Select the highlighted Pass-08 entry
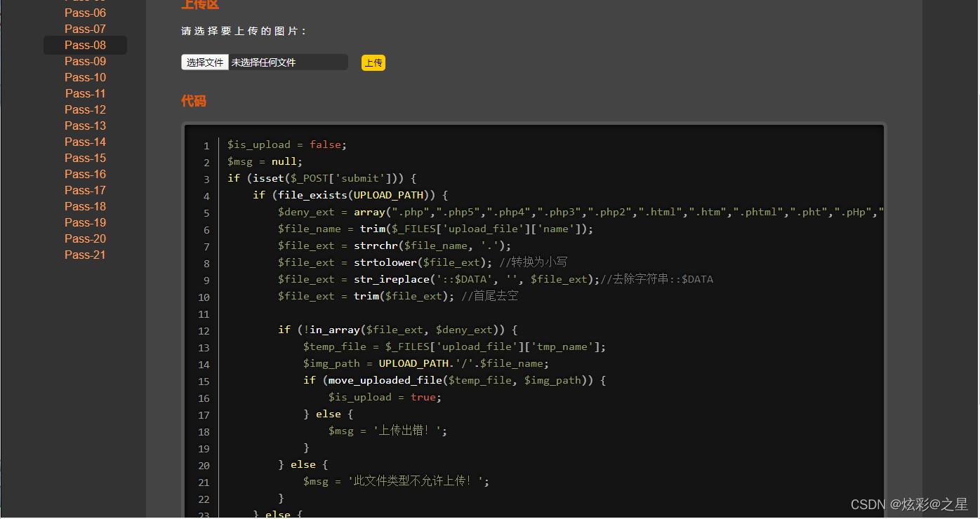Image resolution: width=980 pixels, height=519 pixels. coord(85,45)
